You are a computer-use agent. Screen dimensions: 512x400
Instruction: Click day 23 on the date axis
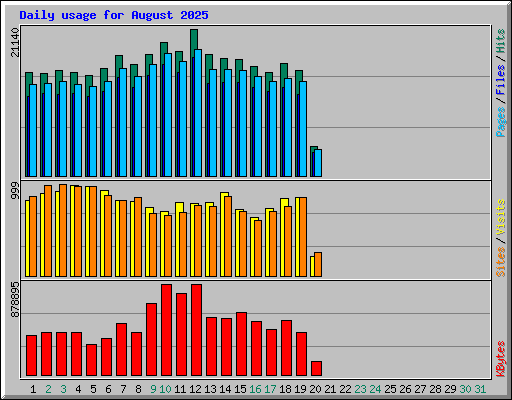360,389
